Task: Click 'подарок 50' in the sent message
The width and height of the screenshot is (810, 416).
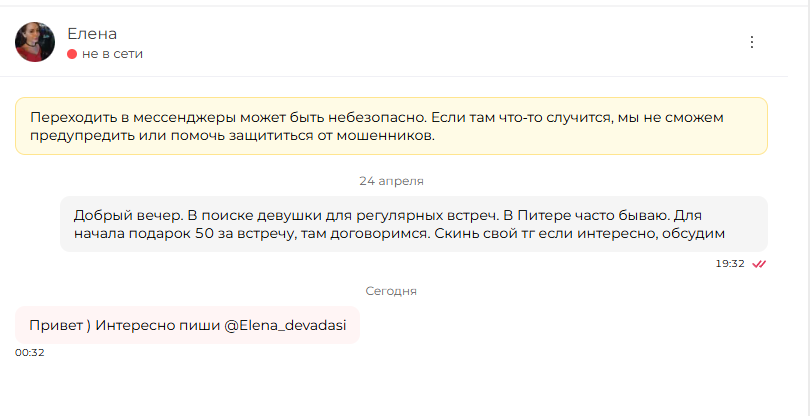Action: coord(169,234)
